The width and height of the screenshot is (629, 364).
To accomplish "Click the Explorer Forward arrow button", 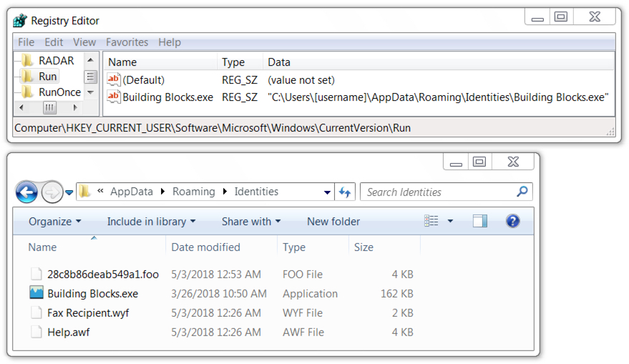I will [52, 192].
